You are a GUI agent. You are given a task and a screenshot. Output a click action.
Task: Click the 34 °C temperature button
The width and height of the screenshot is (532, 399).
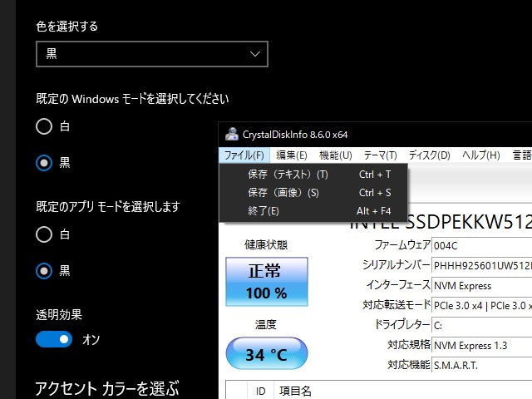[x=267, y=353]
